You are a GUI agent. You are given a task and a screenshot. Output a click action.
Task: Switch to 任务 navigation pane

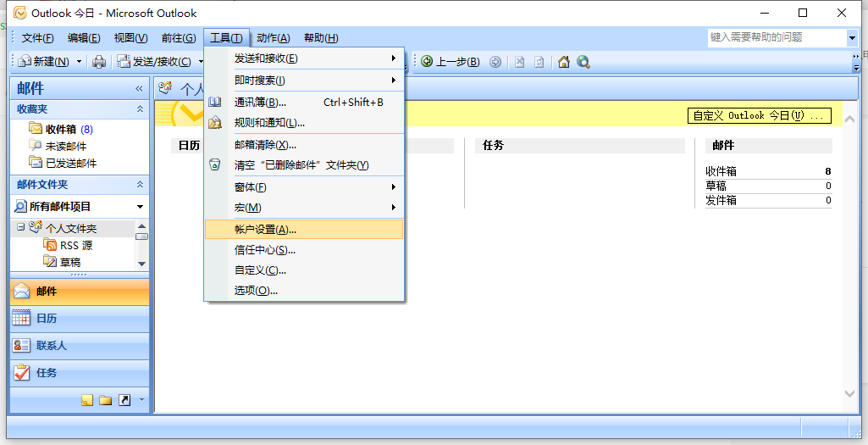point(80,372)
